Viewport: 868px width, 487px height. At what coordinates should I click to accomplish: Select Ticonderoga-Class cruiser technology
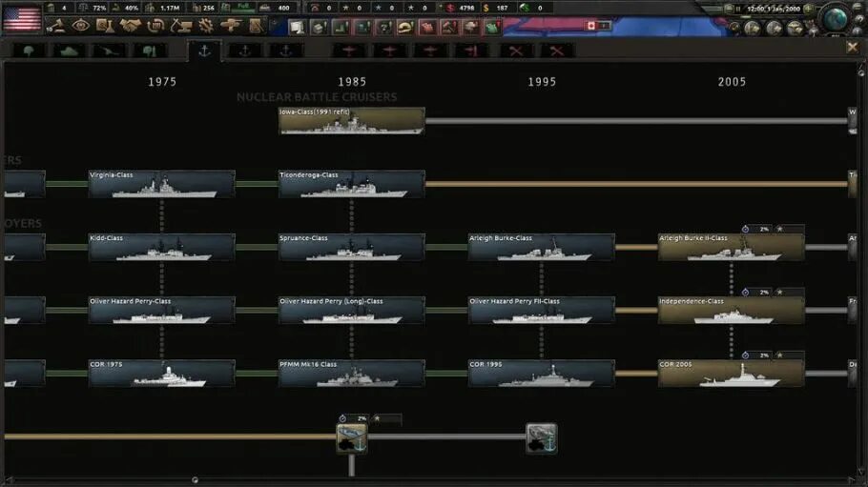[x=352, y=184]
